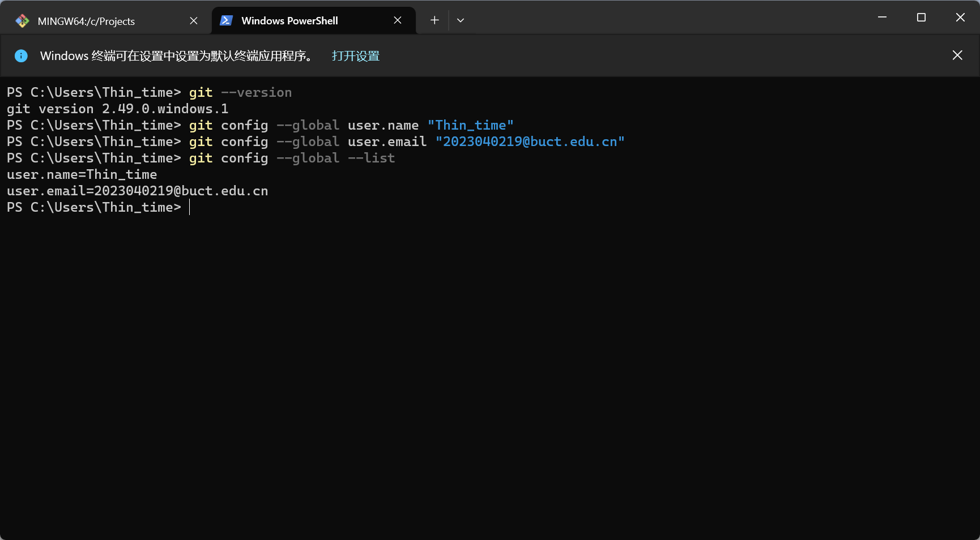Click the 打开设置 link
Screen dimensions: 980x540
click(x=356, y=56)
